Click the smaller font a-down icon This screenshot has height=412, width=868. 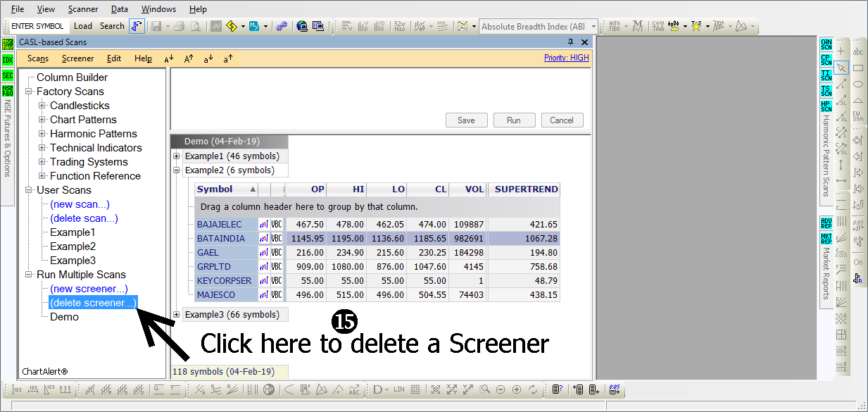[x=208, y=59]
